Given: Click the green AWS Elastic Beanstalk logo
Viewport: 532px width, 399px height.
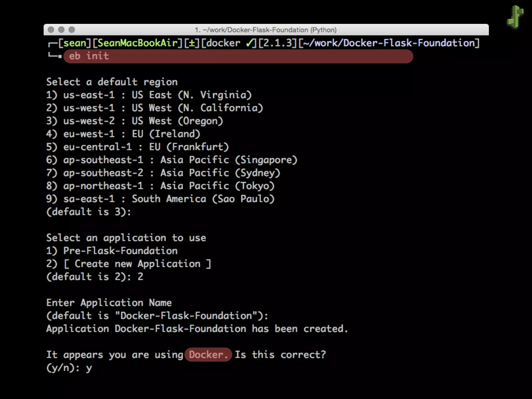Looking at the screenshot, I should [515, 16].
